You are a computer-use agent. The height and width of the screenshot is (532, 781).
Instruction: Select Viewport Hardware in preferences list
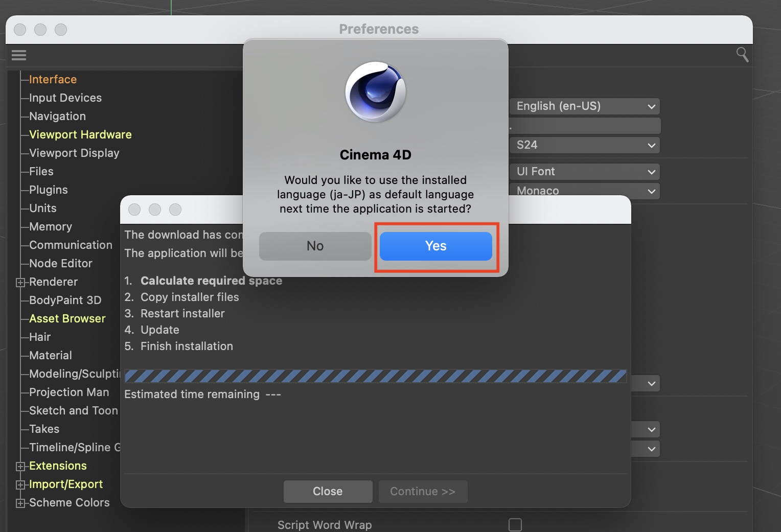[80, 135]
